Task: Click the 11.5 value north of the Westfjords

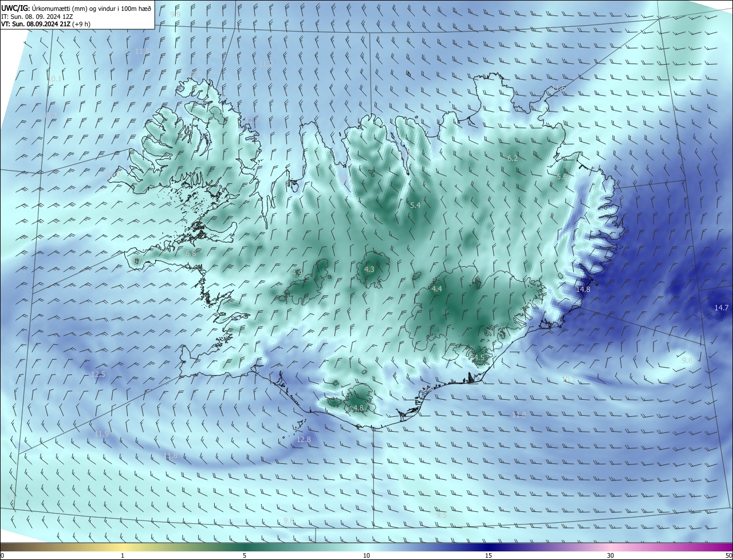Action: pos(142,52)
